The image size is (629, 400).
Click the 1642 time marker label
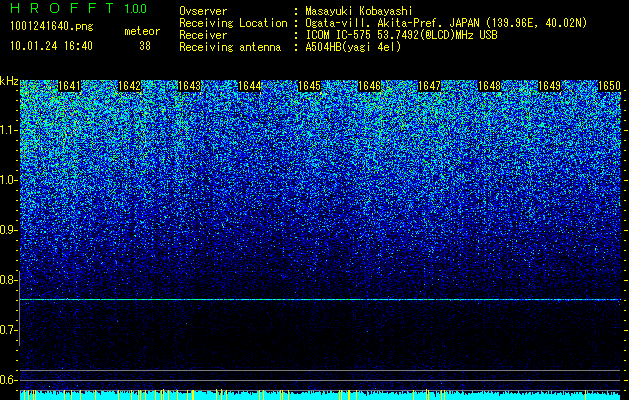(130, 86)
